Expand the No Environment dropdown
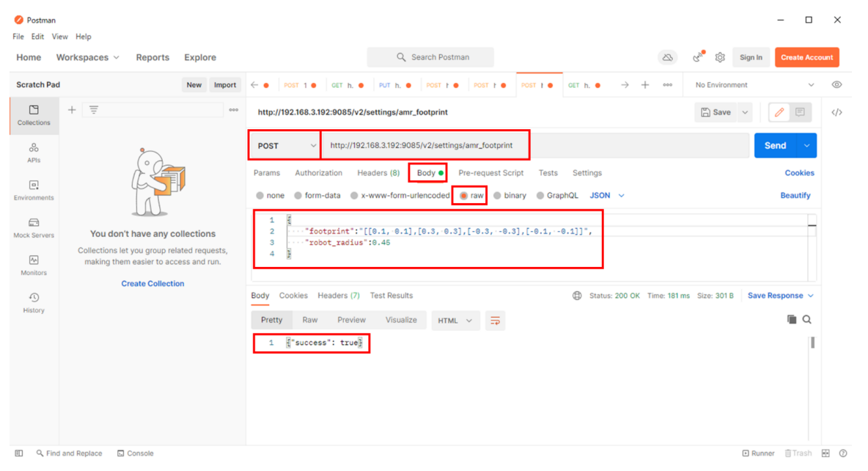The width and height of the screenshot is (868, 471). tap(754, 85)
